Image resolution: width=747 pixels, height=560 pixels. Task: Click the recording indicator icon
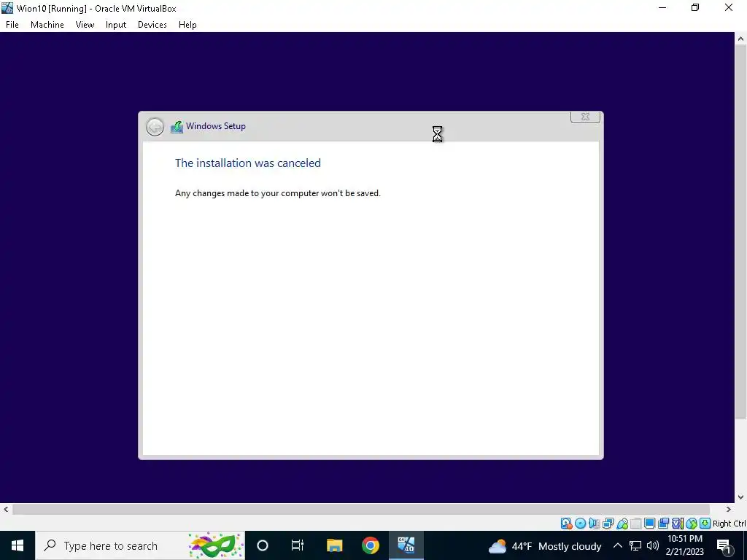click(663, 524)
